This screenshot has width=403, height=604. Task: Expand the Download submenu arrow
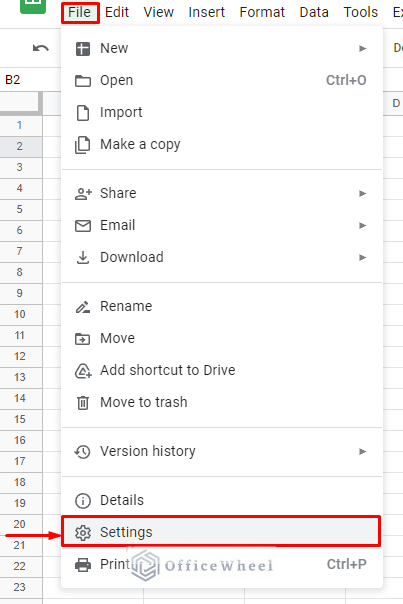[363, 257]
